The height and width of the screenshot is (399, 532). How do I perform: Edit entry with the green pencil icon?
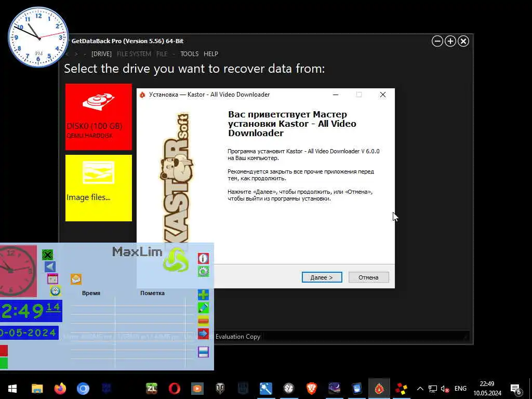click(x=203, y=308)
